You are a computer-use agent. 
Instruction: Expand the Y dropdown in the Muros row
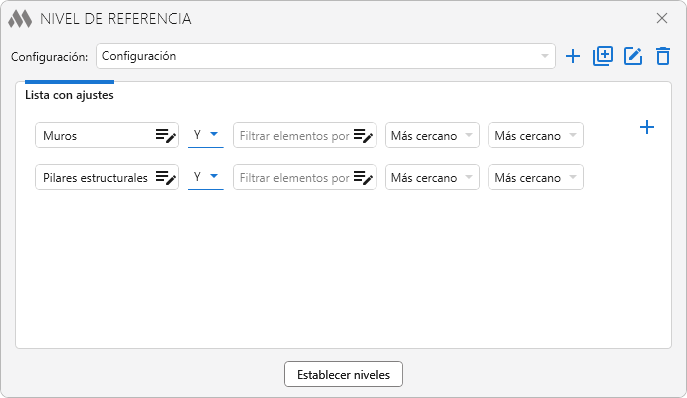pos(205,135)
